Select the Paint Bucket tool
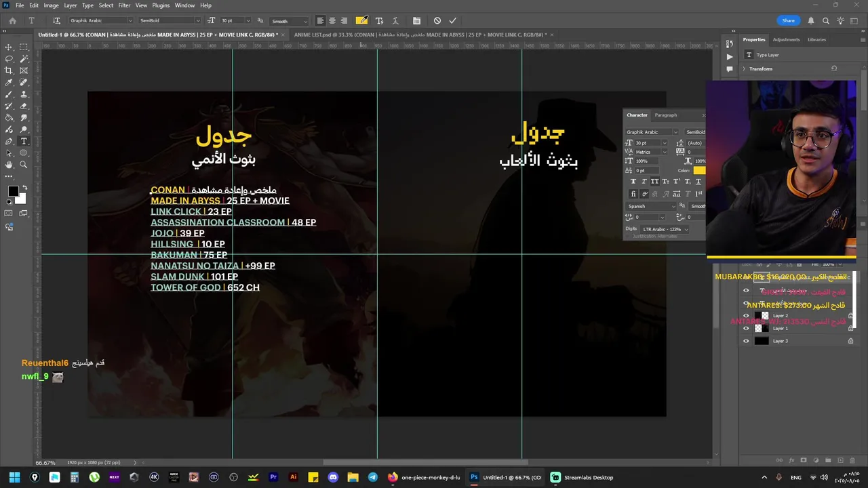 point(9,118)
